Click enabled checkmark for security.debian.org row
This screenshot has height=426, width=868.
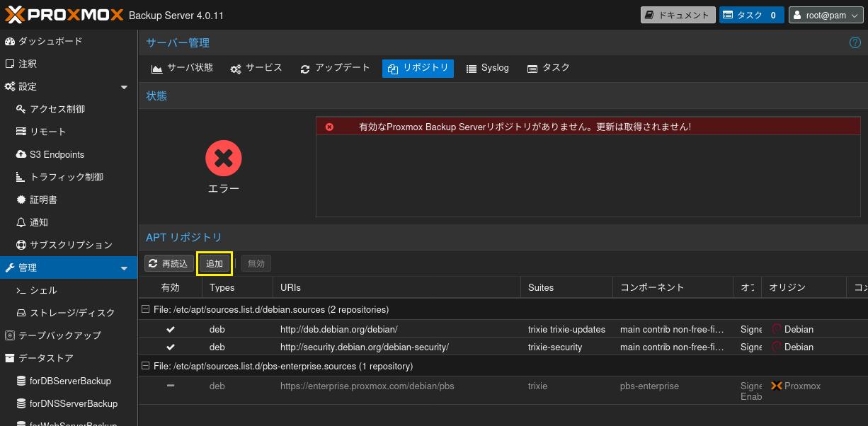point(171,347)
